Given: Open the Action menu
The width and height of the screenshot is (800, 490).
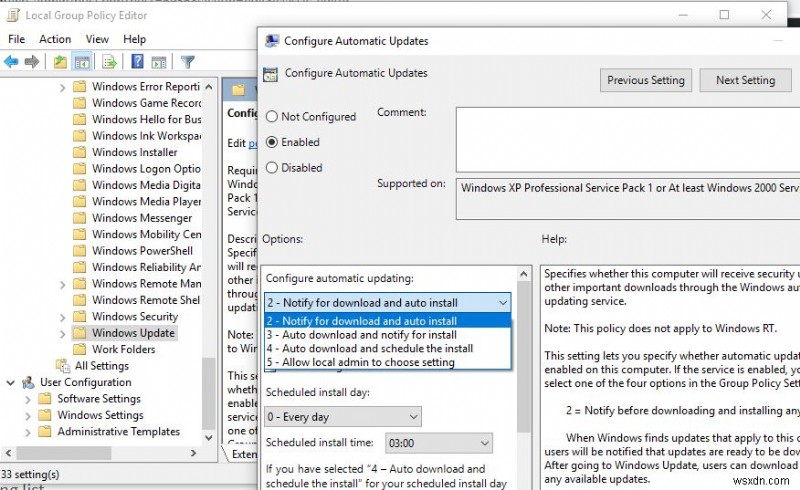Looking at the screenshot, I should pos(55,39).
